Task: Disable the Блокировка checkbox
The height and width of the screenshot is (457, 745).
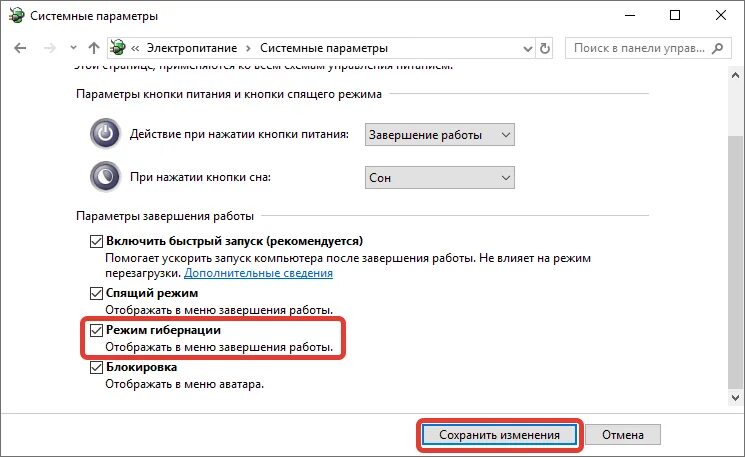Action: click(x=96, y=367)
